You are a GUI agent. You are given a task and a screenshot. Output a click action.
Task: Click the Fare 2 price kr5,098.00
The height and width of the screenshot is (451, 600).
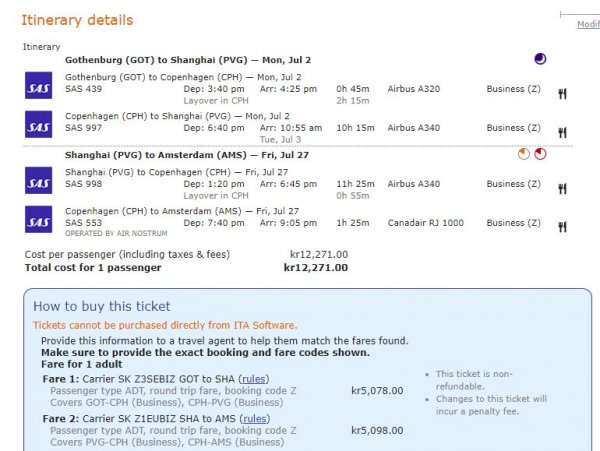click(x=377, y=431)
